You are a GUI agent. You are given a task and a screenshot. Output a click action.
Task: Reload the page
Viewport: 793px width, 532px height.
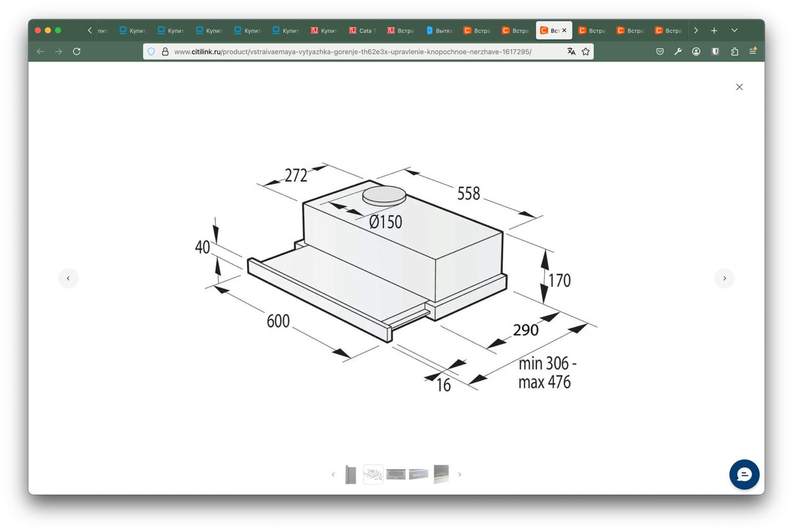pos(77,51)
